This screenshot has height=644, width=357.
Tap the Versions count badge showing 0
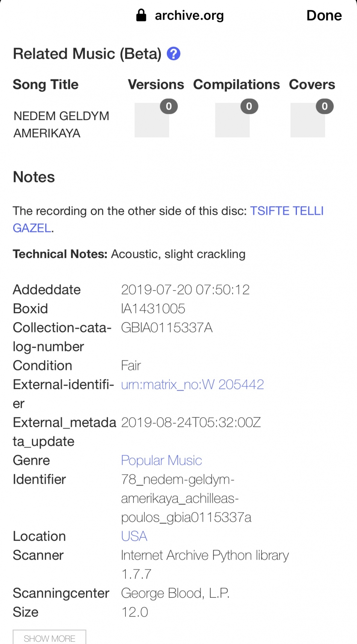(x=169, y=107)
